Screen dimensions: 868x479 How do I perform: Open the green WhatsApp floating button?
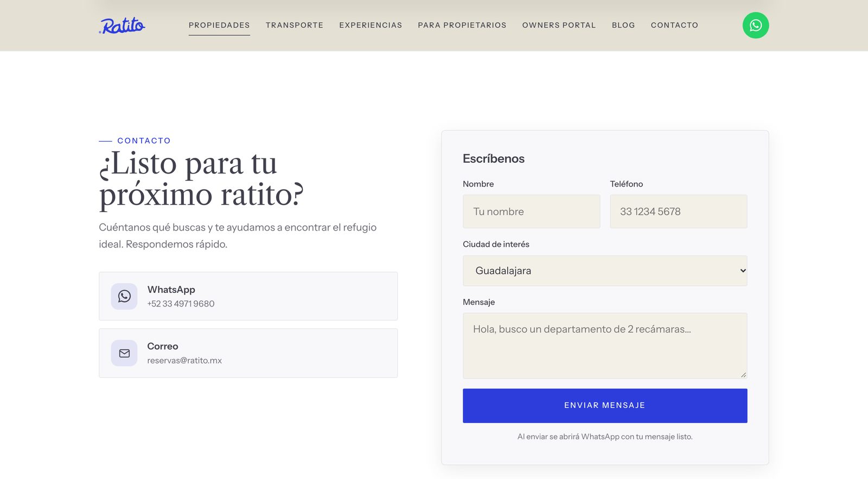pyautogui.click(x=755, y=25)
